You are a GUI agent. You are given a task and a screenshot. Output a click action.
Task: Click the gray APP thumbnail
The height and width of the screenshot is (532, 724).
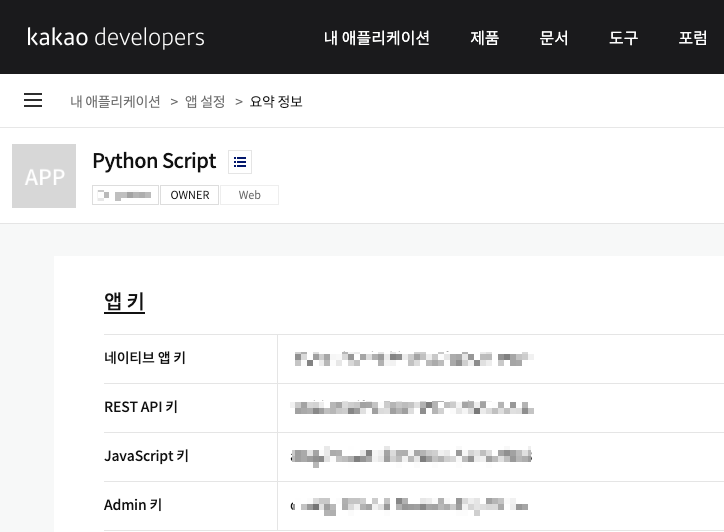click(x=44, y=176)
